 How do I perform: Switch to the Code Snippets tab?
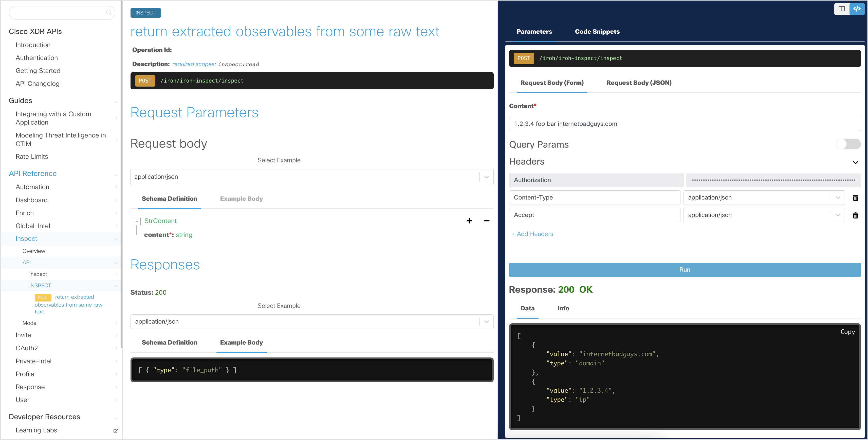597,32
